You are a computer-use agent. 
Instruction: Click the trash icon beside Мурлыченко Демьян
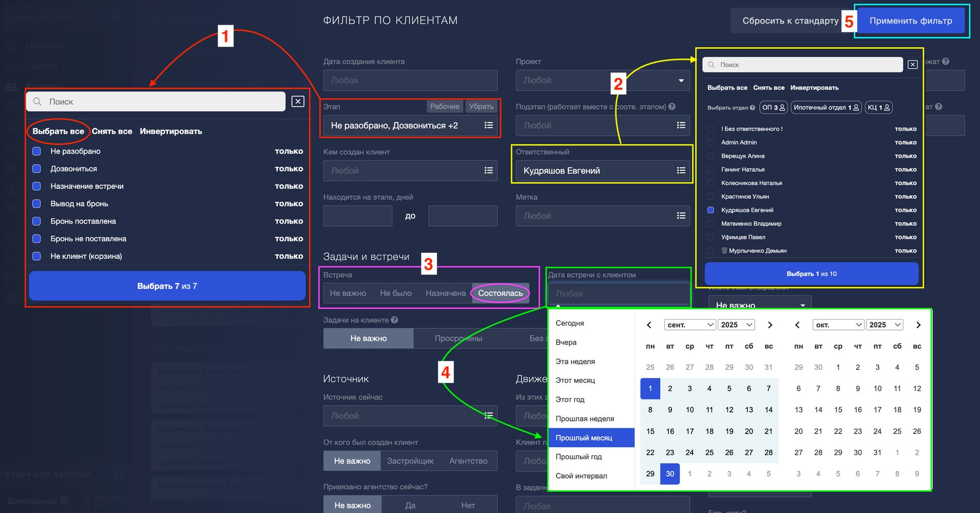point(724,251)
